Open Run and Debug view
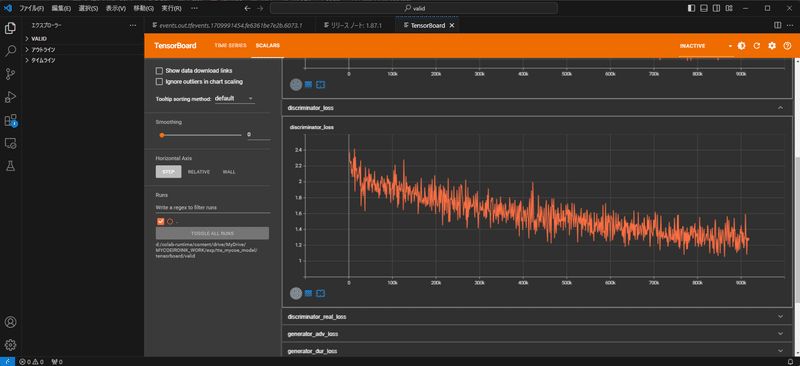800x366 pixels. tap(10, 97)
